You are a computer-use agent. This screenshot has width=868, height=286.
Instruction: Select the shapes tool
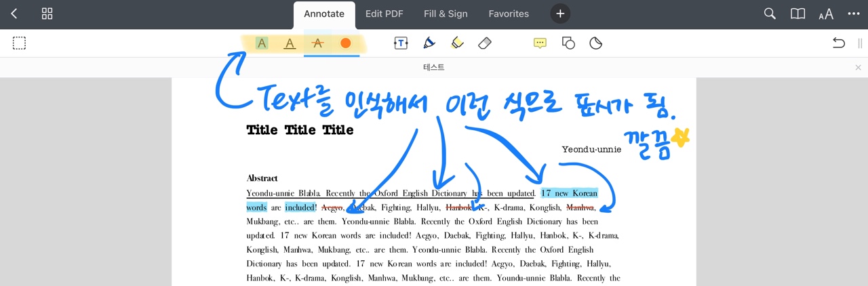568,43
